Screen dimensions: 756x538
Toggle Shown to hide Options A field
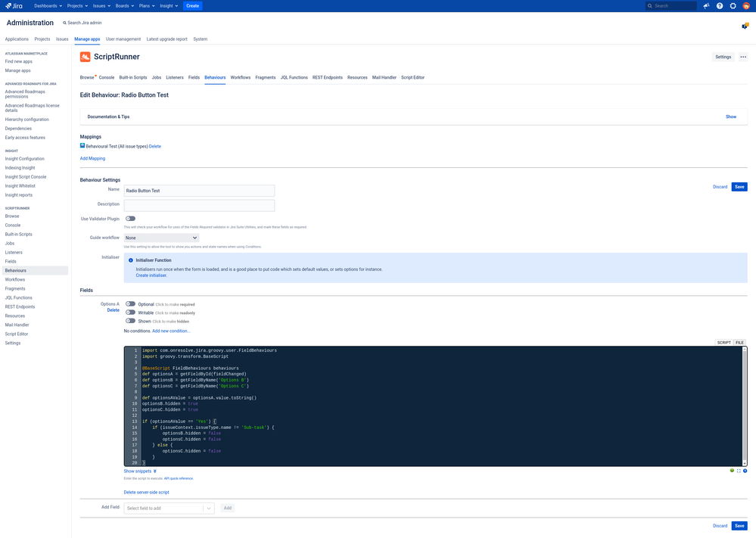click(130, 321)
